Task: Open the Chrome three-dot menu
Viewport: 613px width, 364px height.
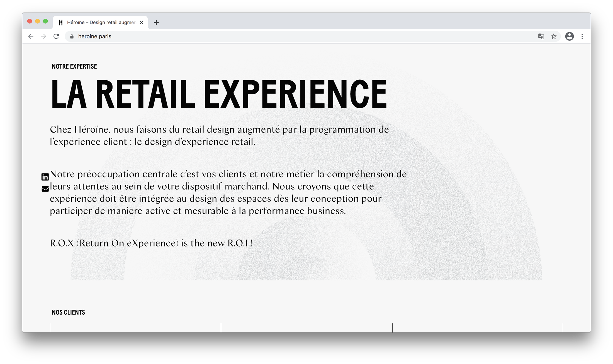Action: tap(582, 36)
